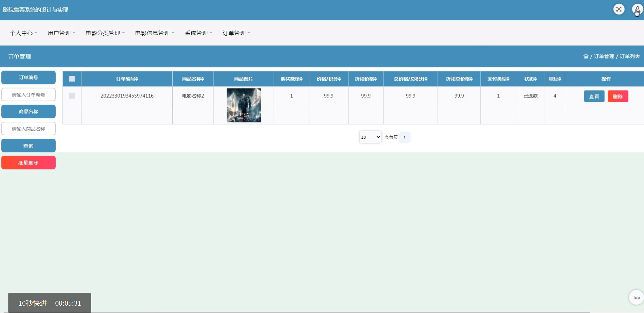Open the page-size dropdown showing 10
This screenshot has width=644, height=313.
pos(370,137)
